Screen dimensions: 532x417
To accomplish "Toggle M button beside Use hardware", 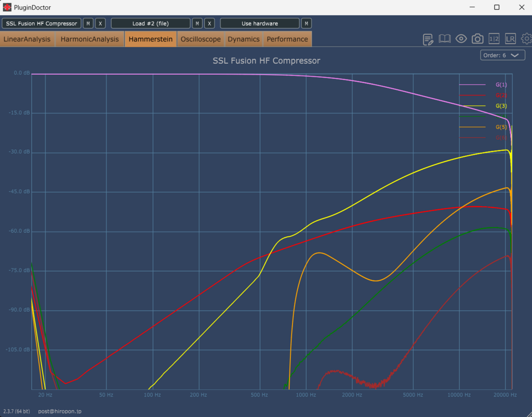I will (307, 23).
